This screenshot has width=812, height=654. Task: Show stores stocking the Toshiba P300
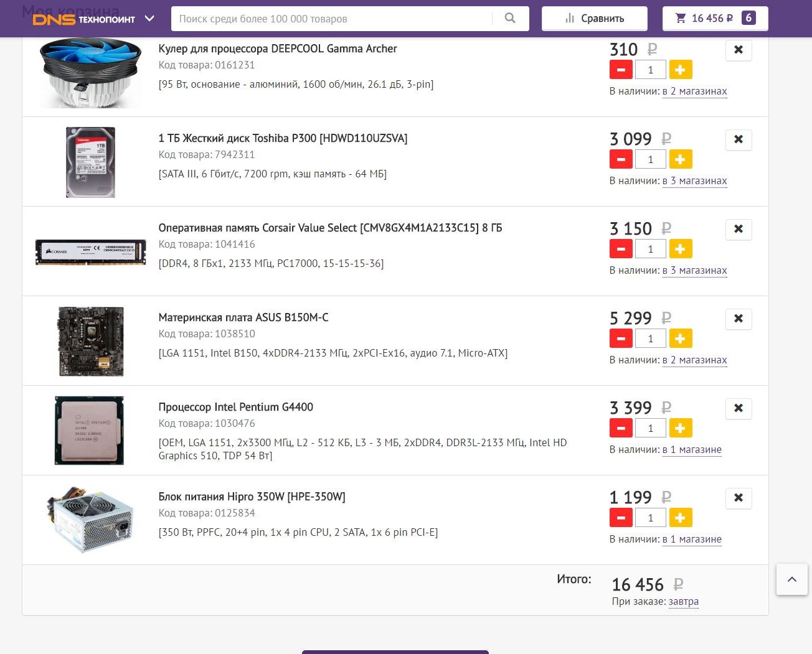[695, 181]
